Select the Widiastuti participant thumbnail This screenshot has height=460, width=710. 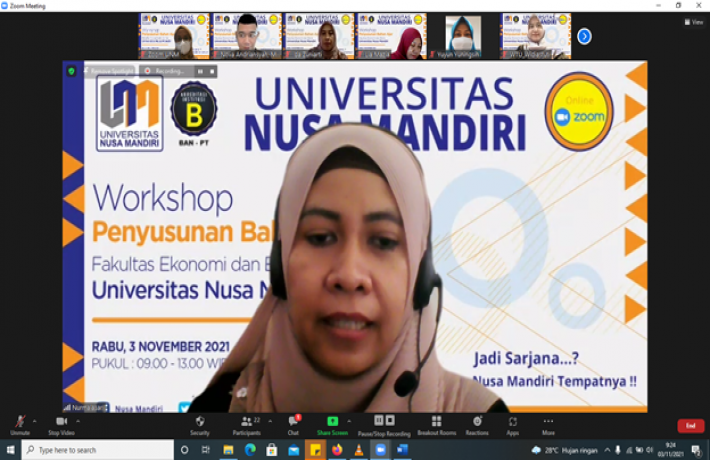point(535,36)
